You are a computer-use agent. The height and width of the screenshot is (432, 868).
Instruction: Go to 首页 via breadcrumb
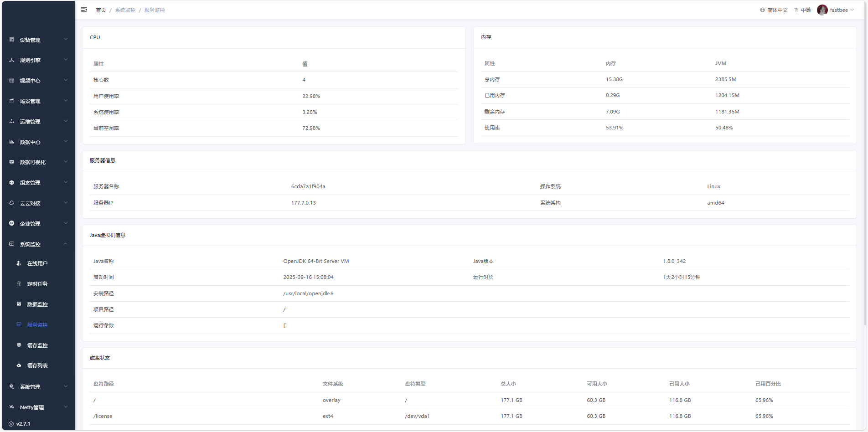101,10
